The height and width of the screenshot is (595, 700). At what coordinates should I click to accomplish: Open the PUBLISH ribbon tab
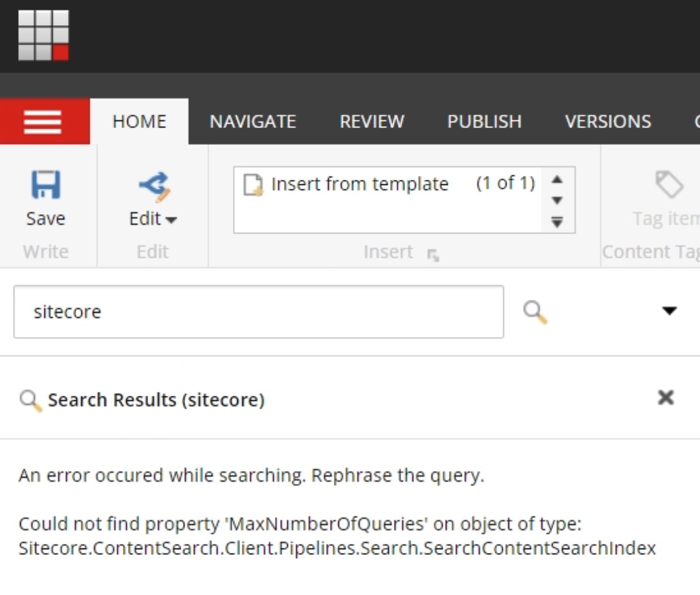[484, 122]
